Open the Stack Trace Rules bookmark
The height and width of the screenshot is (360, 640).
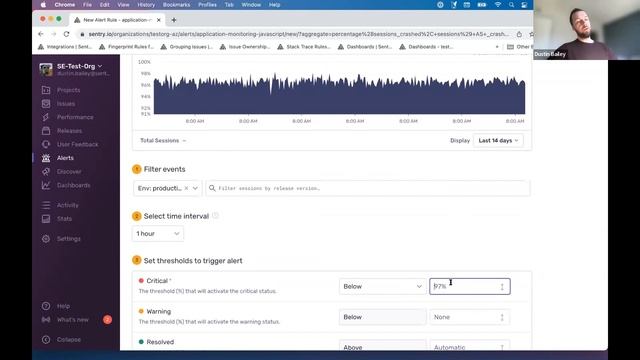point(304,47)
